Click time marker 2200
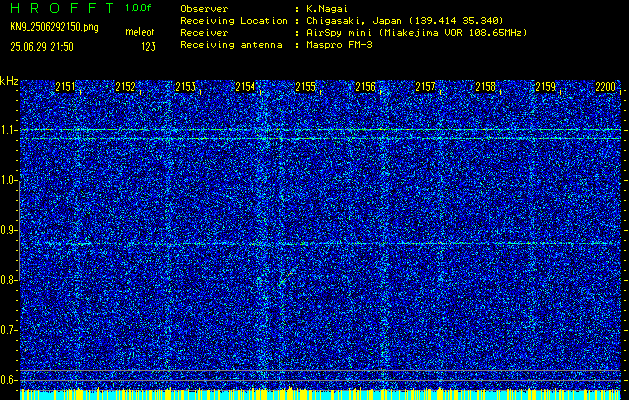Image resolution: width=629 pixels, height=400 pixels. click(x=605, y=87)
